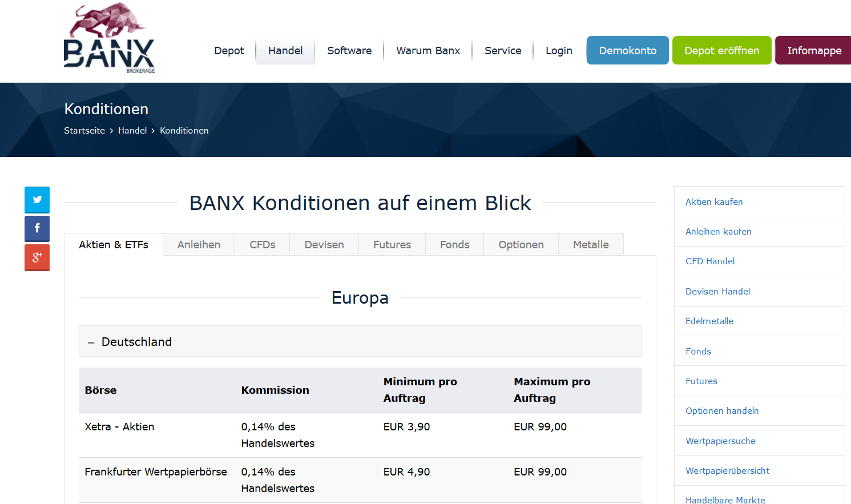Open the Depot menu
851x504 pixels.
[x=229, y=51]
